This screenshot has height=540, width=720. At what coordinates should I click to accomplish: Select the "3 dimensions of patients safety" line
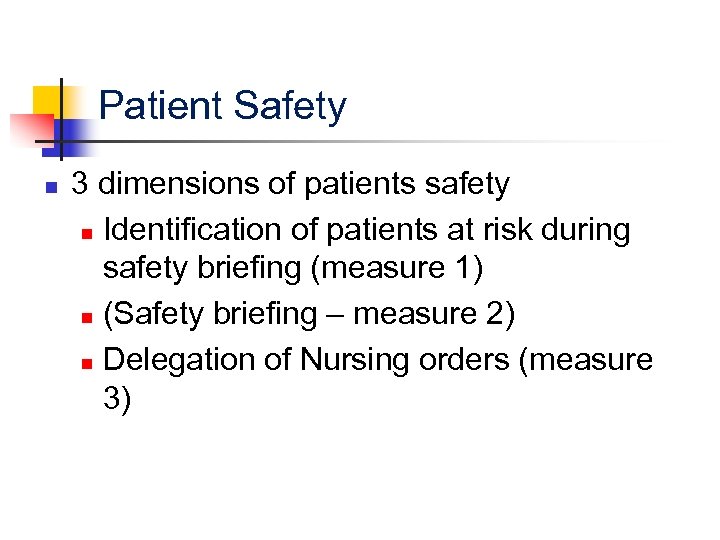[290, 185]
